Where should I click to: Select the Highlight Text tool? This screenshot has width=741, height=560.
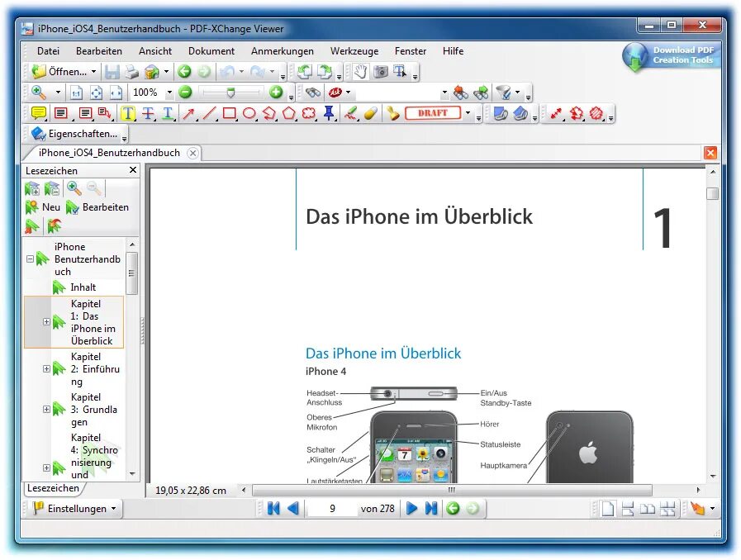pyautogui.click(x=128, y=113)
